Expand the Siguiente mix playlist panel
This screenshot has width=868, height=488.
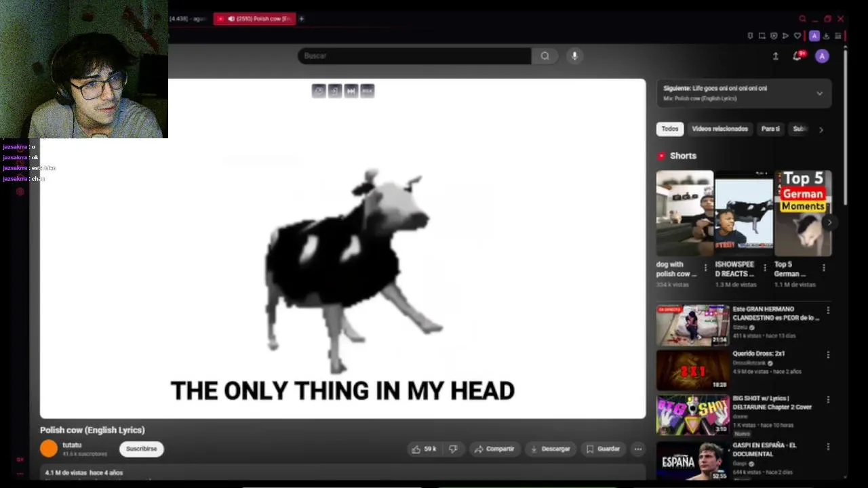[x=819, y=94]
